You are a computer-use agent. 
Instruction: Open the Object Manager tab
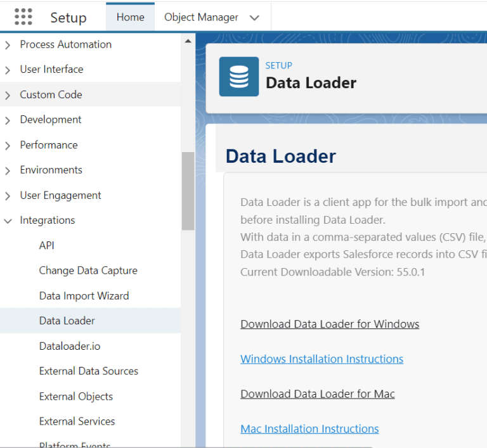click(x=201, y=17)
